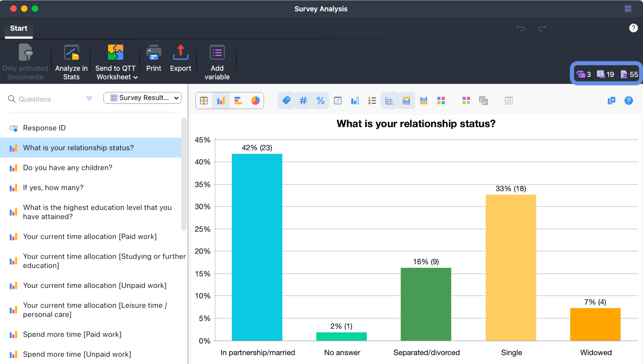643x364 pixels.
Task: Open the Add variable tool
Action: (217, 61)
